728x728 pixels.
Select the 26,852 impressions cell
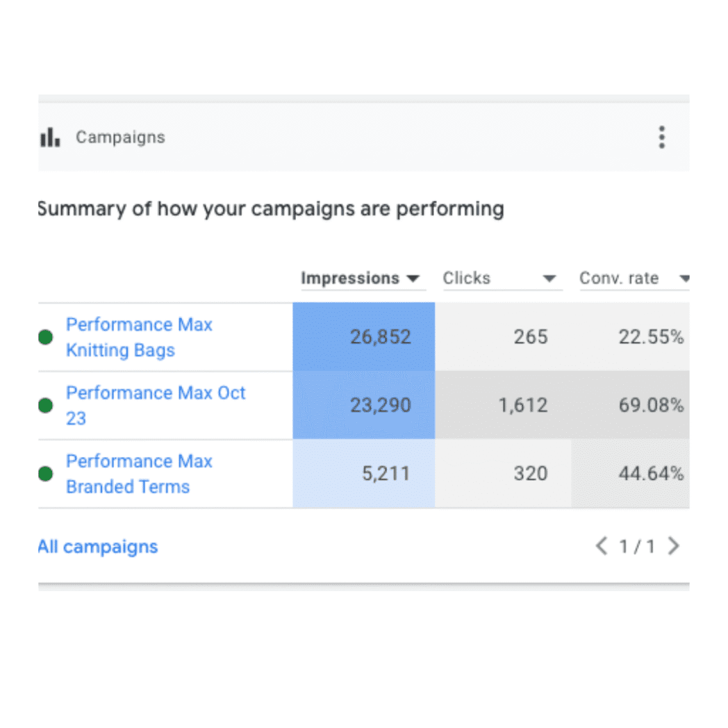380,337
